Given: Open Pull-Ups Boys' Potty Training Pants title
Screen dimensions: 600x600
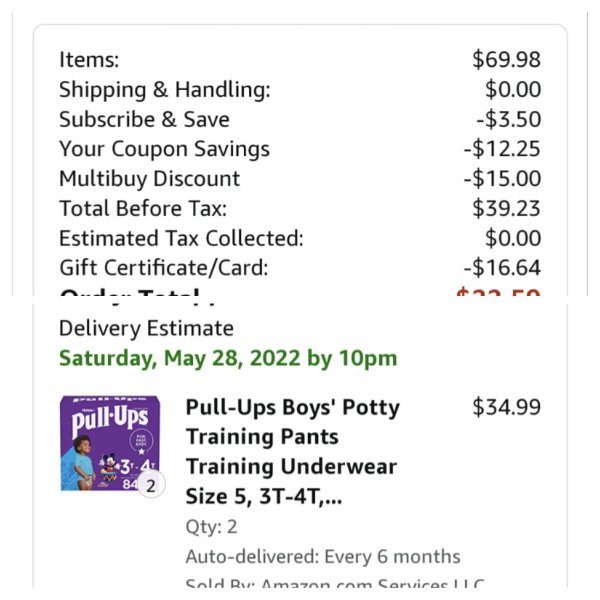Looking at the screenshot, I should pos(292,452).
